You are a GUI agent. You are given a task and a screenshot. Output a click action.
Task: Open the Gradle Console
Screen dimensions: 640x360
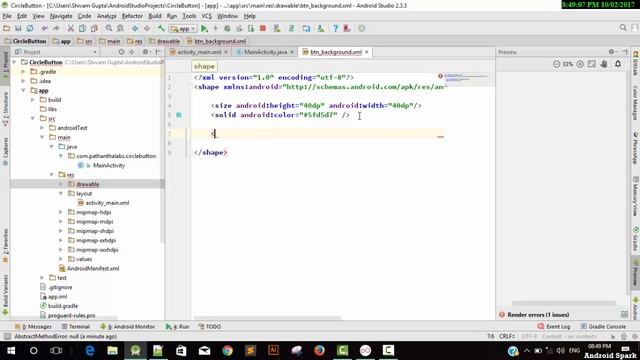click(603, 327)
